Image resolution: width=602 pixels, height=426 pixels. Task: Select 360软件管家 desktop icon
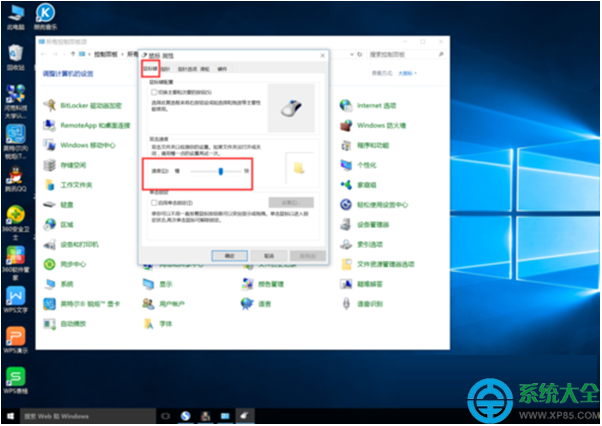click(16, 263)
